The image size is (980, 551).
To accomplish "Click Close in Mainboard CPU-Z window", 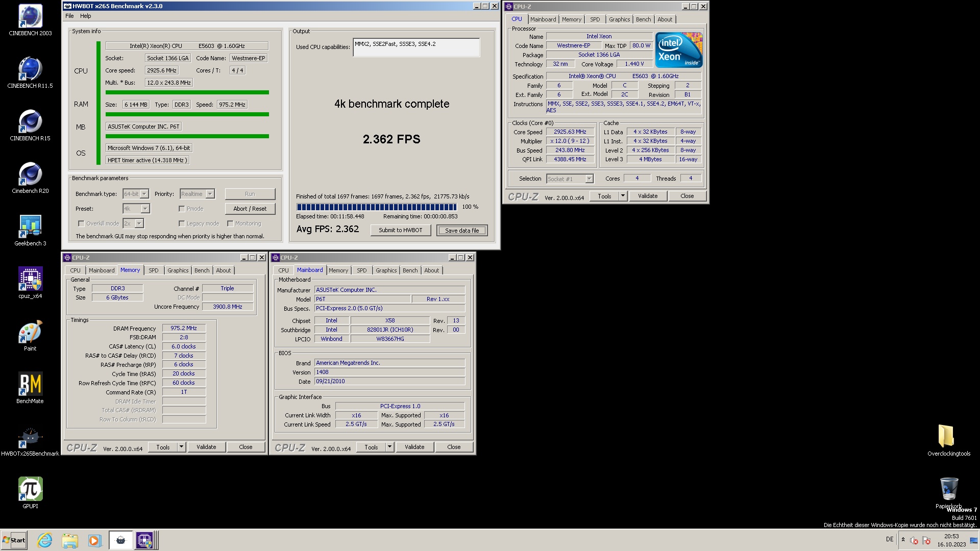I will (454, 447).
